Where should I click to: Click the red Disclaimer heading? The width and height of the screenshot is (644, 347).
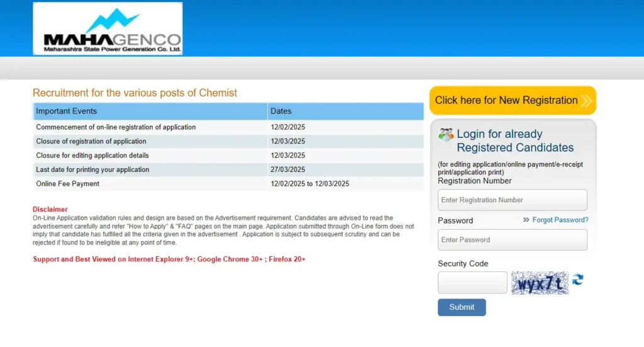[x=50, y=209]
